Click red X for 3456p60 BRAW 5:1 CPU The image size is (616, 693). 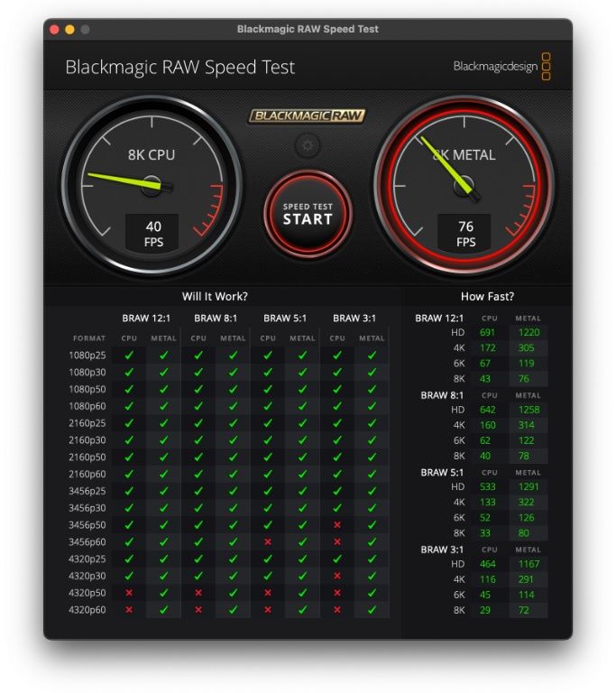click(x=268, y=541)
